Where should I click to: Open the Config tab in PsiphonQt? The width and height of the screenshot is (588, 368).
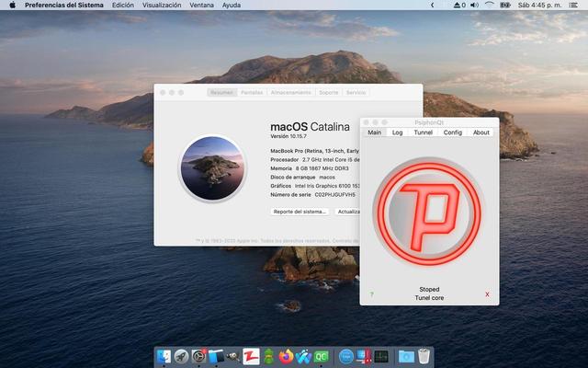tap(452, 132)
